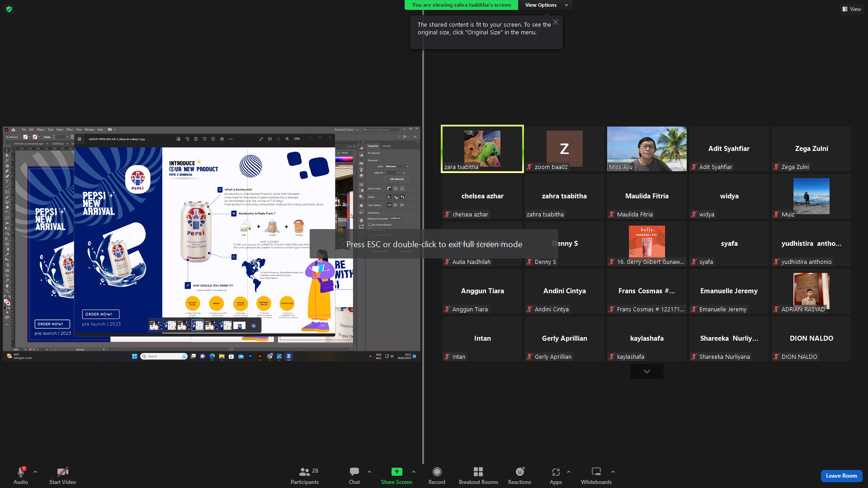Expand the Whiteboards options caret

(x=613, y=472)
